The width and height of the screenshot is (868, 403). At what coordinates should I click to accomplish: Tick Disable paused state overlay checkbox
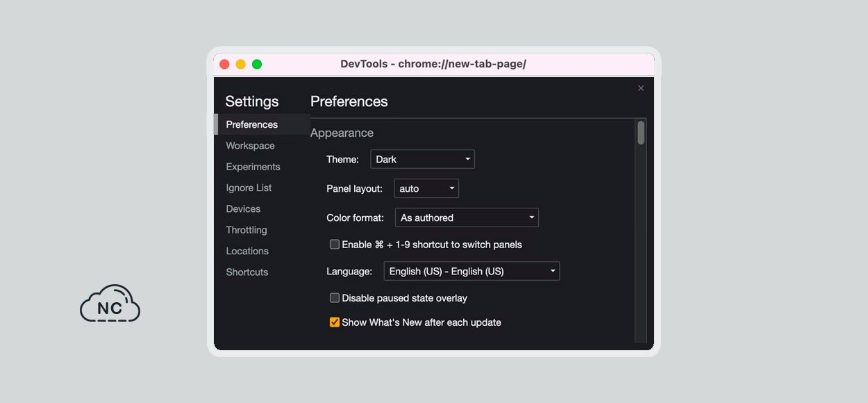(335, 298)
